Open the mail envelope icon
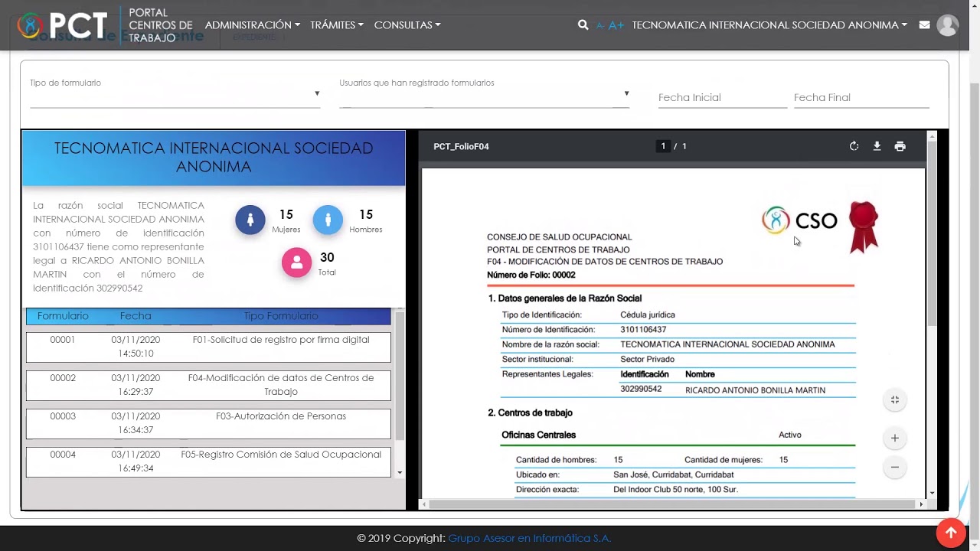Screen dimensions: 980x551 click(924, 25)
